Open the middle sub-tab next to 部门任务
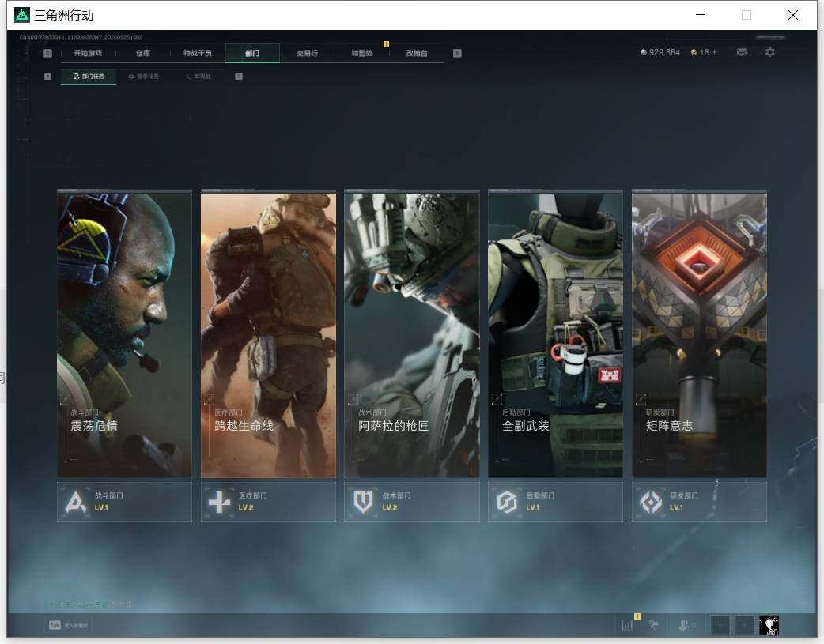 tap(144, 77)
